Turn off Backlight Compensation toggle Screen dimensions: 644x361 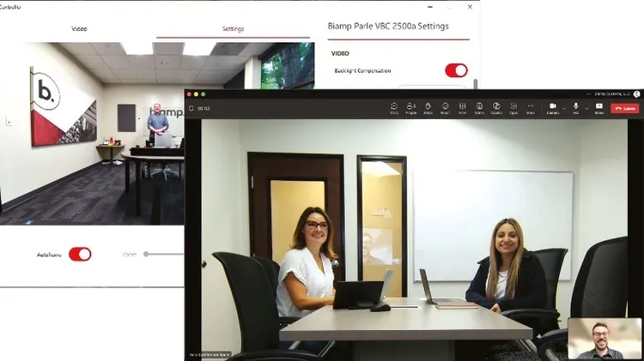[456, 70]
